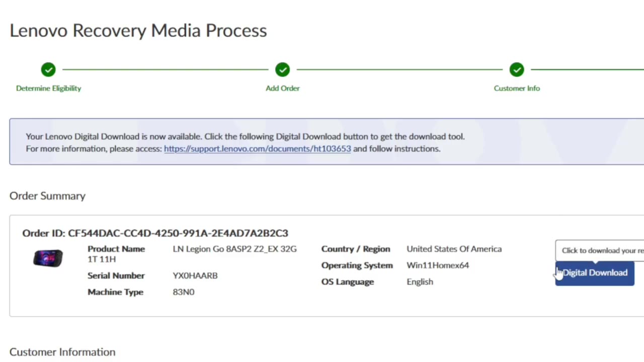Click the Order Summary heading
The image size is (644, 362).
47,196
